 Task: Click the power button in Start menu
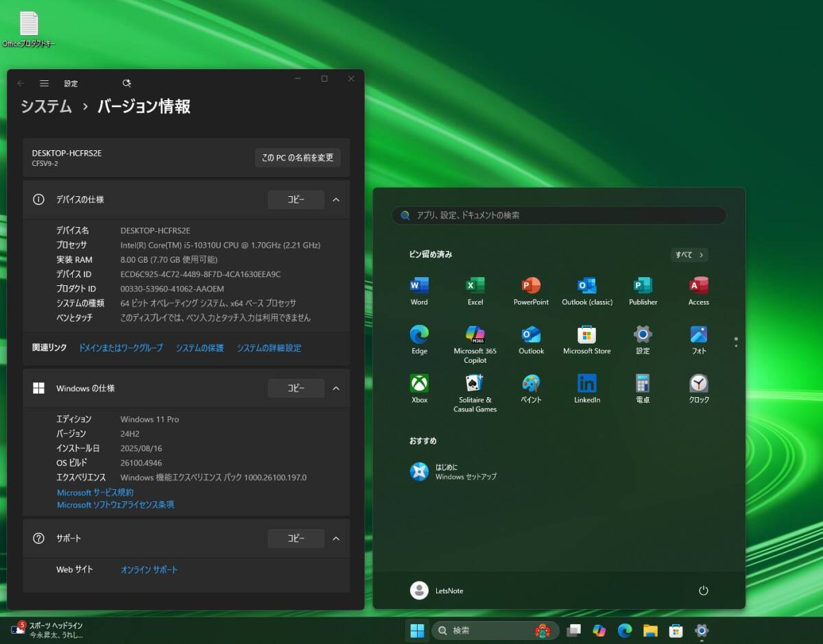[703, 591]
